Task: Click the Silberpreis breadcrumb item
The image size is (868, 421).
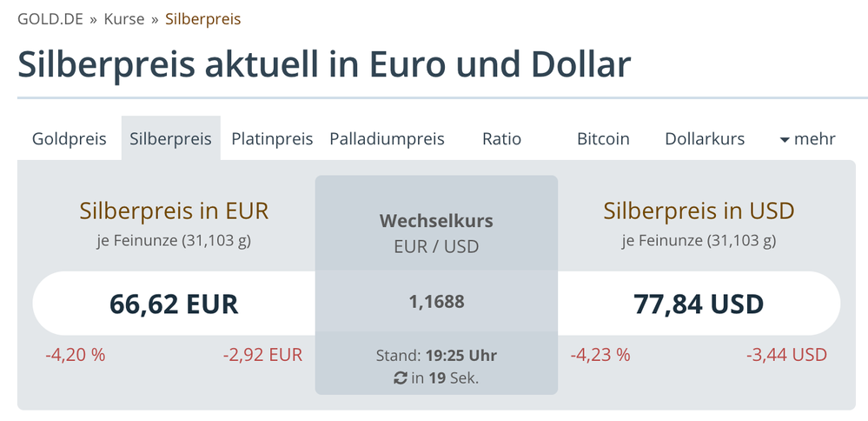Action: tap(203, 19)
